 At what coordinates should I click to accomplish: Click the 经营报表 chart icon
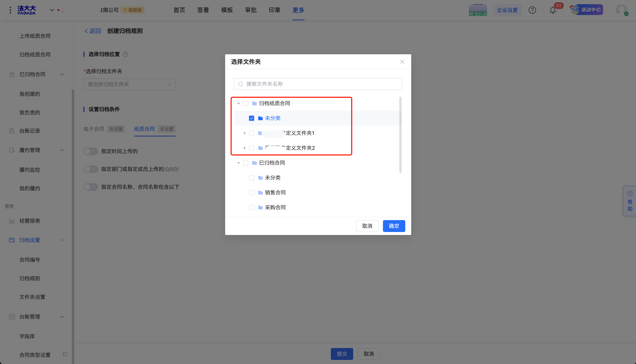pos(12,221)
